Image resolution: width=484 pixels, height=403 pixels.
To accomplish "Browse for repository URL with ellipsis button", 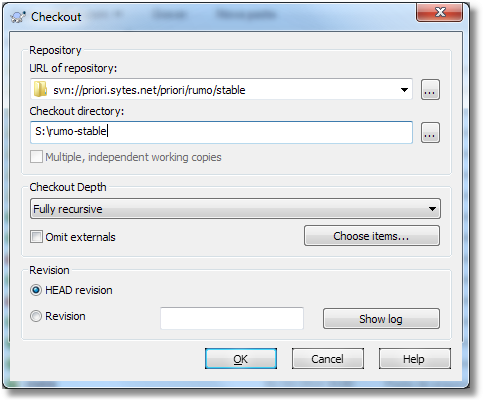I will (x=430, y=90).
